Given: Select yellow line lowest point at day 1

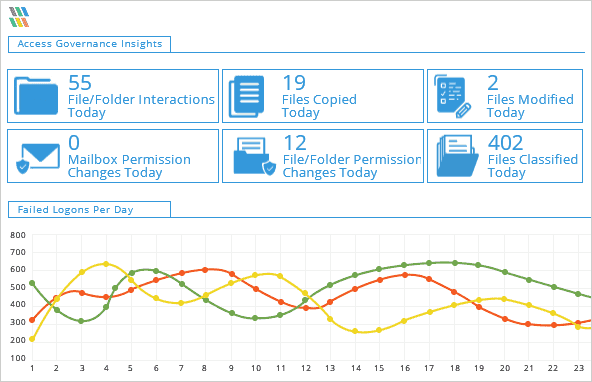Looking at the screenshot, I should pos(32,339).
